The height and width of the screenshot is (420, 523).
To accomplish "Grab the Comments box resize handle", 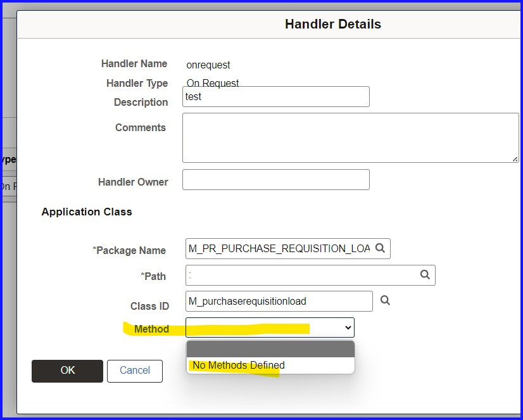I will pyautogui.click(x=515, y=159).
